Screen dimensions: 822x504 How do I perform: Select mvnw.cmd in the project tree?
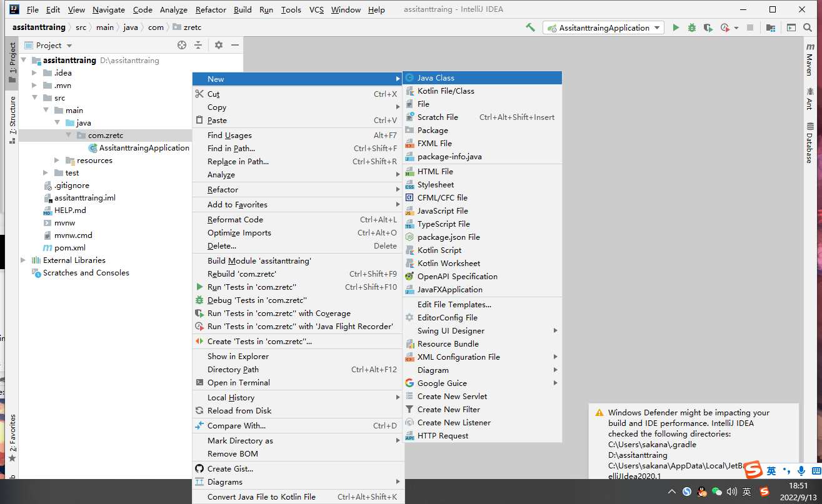68,235
